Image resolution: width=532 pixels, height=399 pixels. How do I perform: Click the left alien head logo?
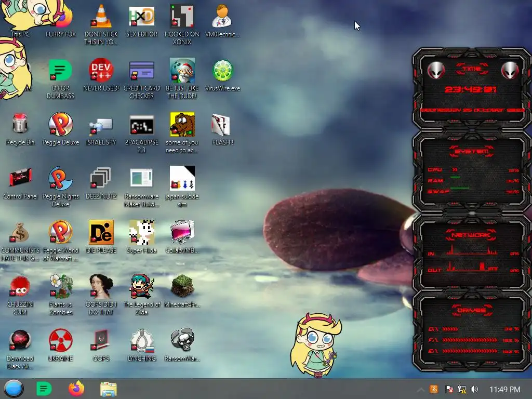(436, 70)
